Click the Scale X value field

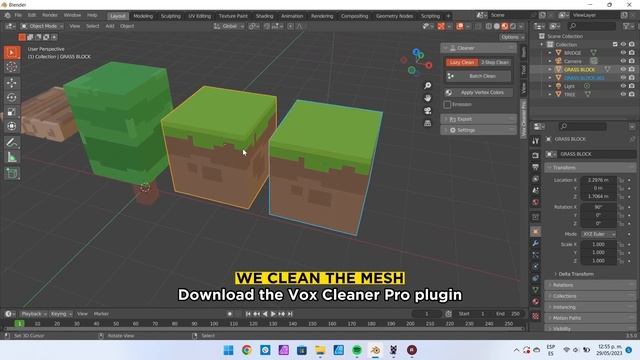click(x=598, y=244)
